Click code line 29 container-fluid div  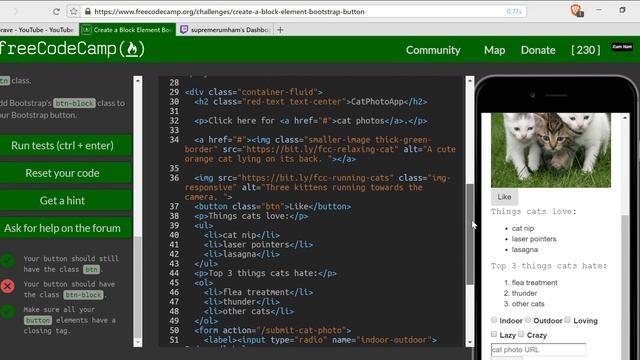(x=253, y=92)
